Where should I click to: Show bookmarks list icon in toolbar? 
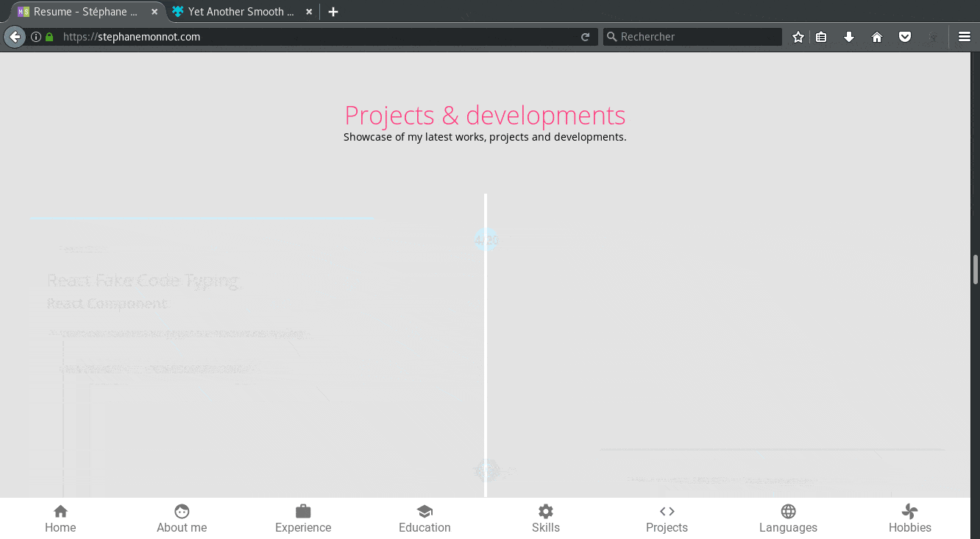pos(822,37)
